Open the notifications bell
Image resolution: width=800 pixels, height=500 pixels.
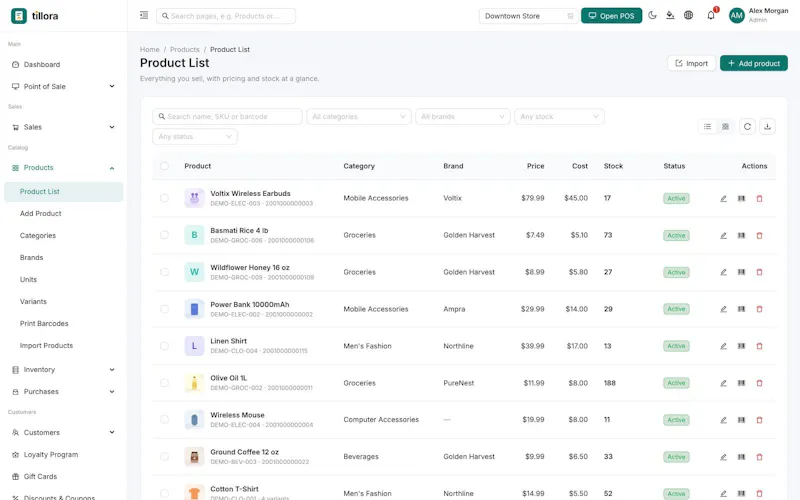pos(711,15)
